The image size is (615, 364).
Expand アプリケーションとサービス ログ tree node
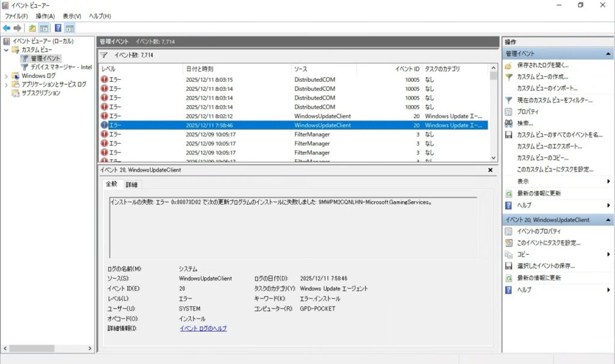coord(7,85)
